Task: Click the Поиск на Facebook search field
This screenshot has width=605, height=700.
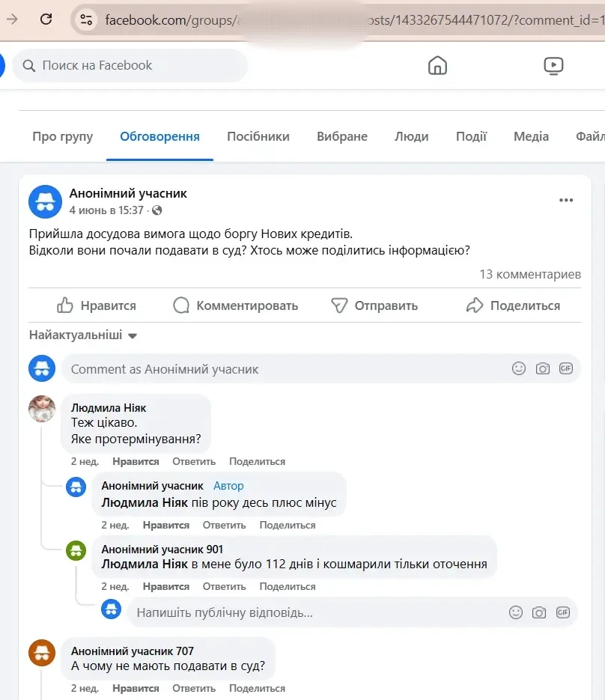Action: [x=135, y=66]
